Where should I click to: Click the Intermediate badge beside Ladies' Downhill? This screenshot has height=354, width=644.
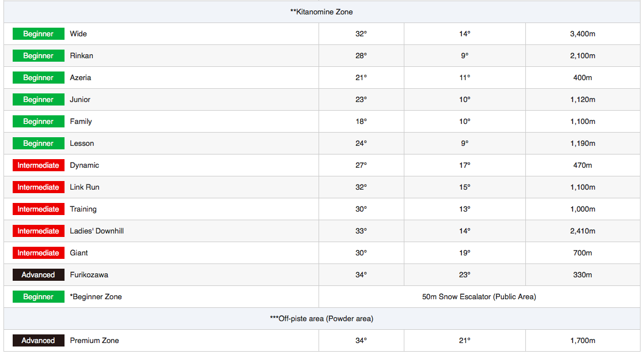[38, 231]
